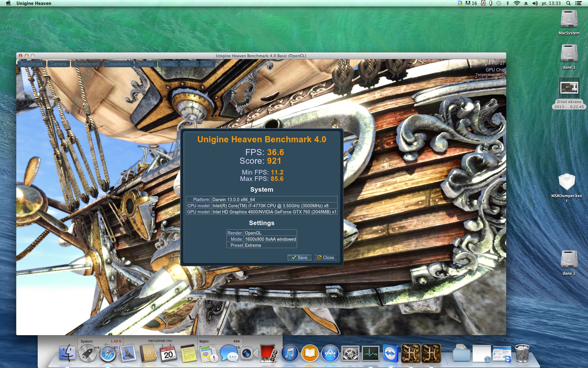Click Quit in the Heaven toolbar
Screen dimensions: 588x368
[x=208, y=64]
